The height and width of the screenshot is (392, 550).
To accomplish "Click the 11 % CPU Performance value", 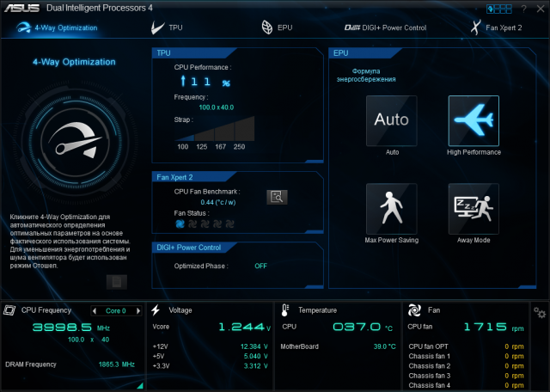I will click(x=205, y=82).
